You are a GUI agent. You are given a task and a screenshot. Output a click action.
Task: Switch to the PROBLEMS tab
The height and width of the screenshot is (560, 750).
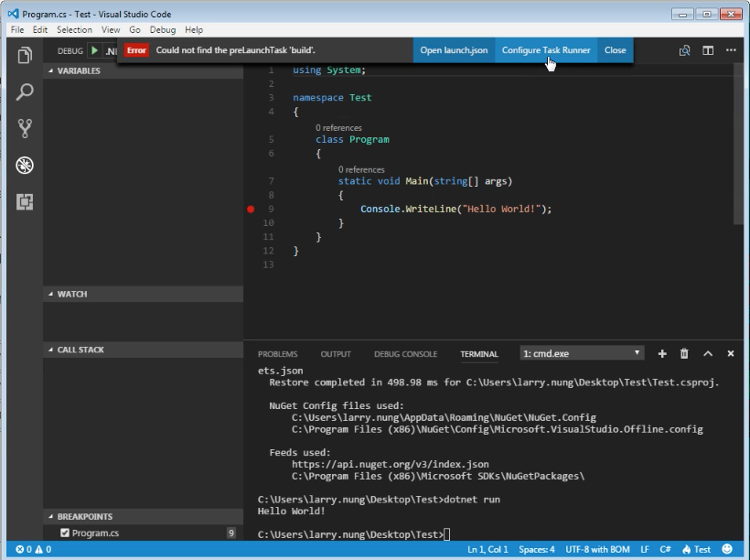coord(277,354)
